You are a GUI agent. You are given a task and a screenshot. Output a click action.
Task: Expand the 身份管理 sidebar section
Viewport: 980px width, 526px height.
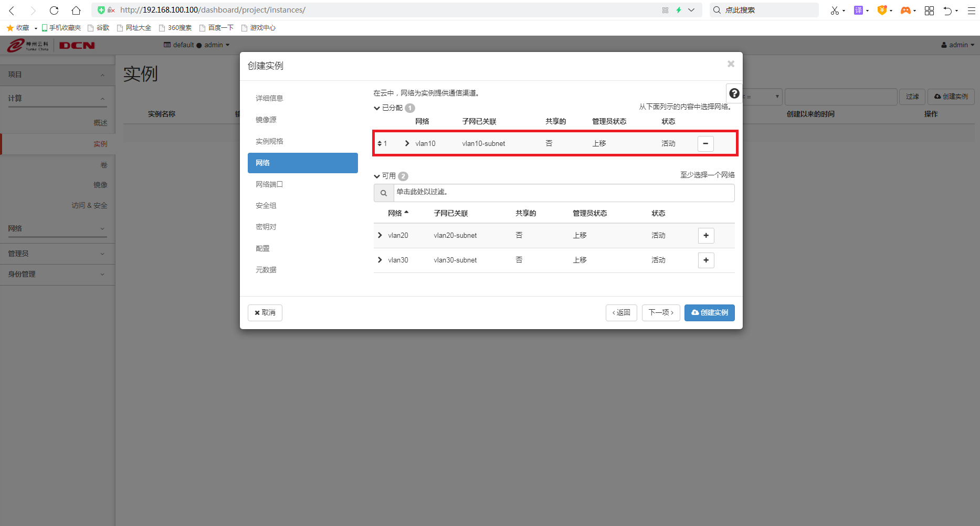click(57, 274)
